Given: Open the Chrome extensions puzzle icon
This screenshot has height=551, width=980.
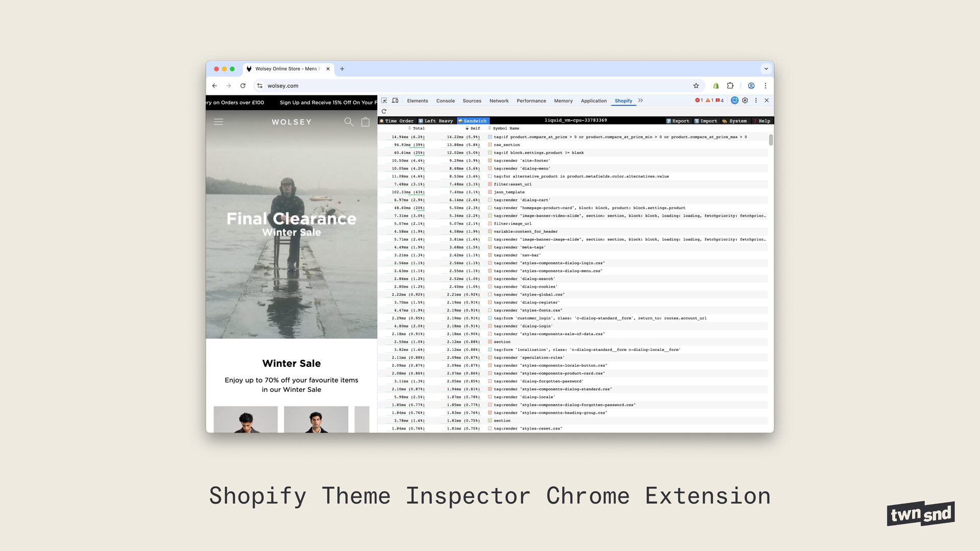Looking at the screenshot, I should [730, 86].
